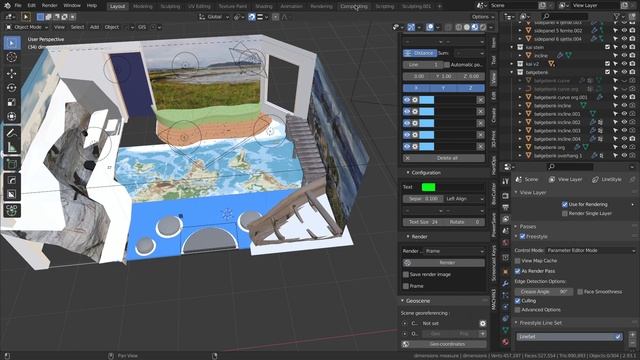The image size is (640, 360).
Task: Open the Render Frame dropdown
Action: pyautogui.click(x=454, y=251)
